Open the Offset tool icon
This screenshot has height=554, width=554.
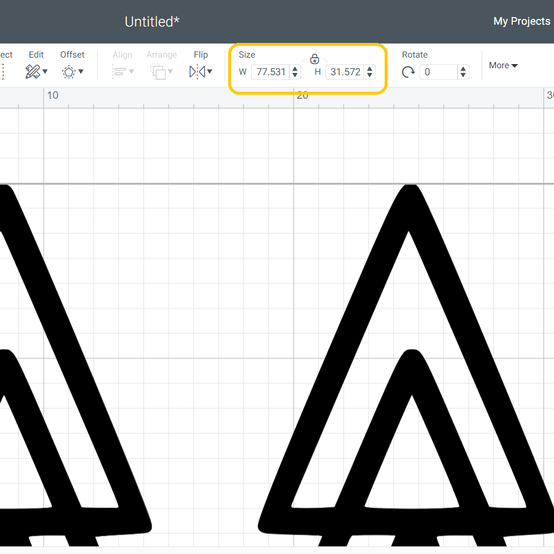69,72
